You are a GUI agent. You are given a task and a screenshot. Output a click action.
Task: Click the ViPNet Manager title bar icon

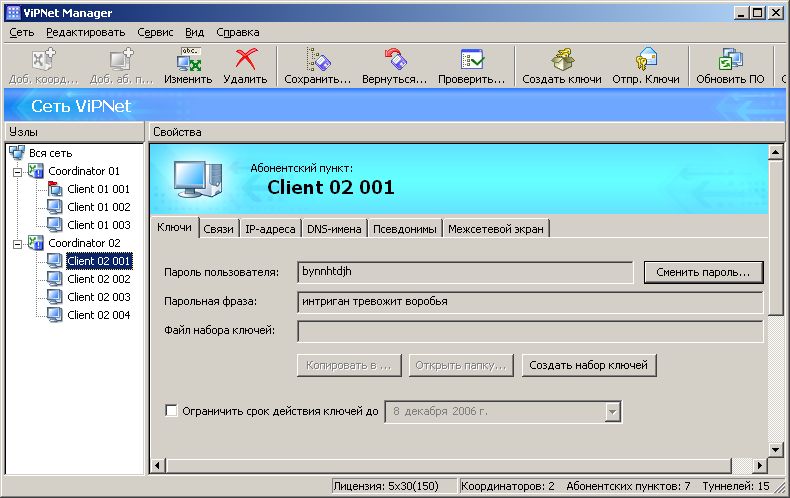click(13, 13)
